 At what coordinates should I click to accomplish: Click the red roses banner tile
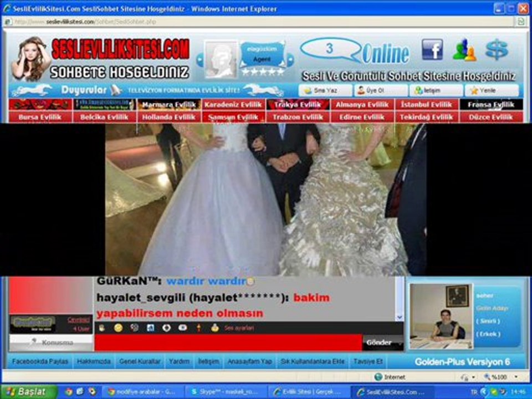tap(40, 105)
